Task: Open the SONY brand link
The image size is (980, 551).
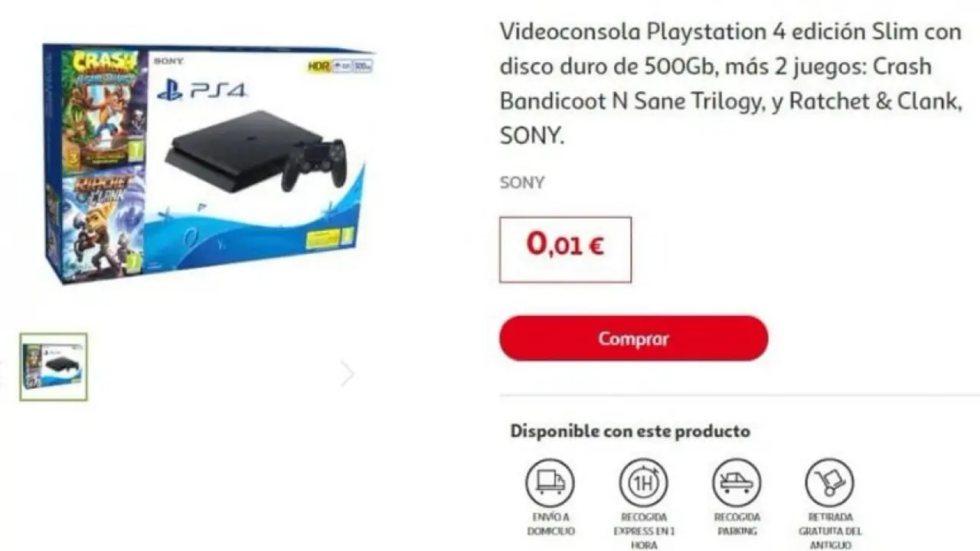Action: click(522, 183)
